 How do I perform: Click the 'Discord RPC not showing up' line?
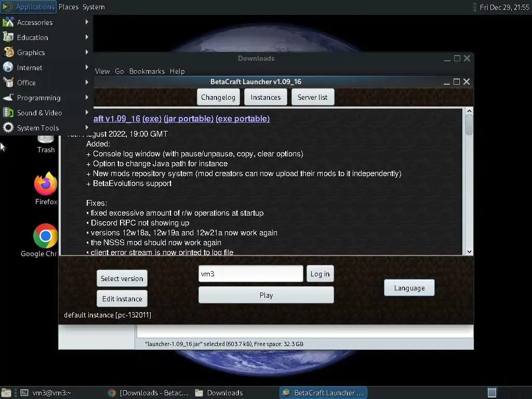tap(138, 223)
